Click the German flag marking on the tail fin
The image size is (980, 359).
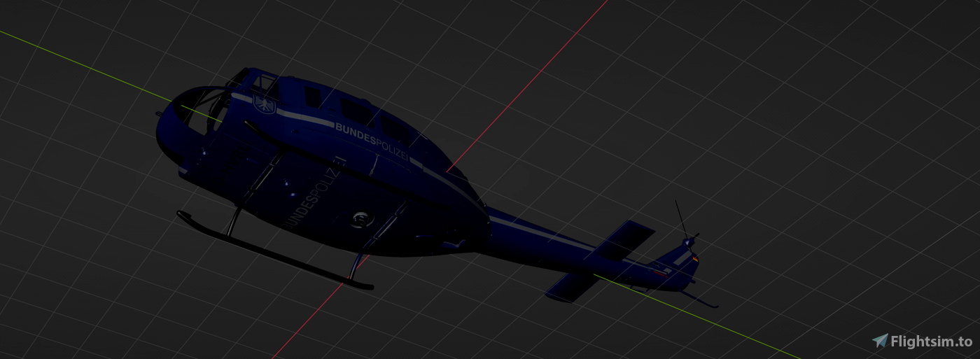point(696,259)
